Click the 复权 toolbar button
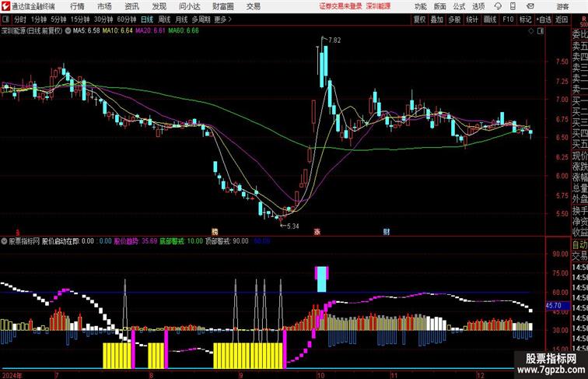The height and width of the screenshot is (379, 588). pyautogui.click(x=420, y=19)
